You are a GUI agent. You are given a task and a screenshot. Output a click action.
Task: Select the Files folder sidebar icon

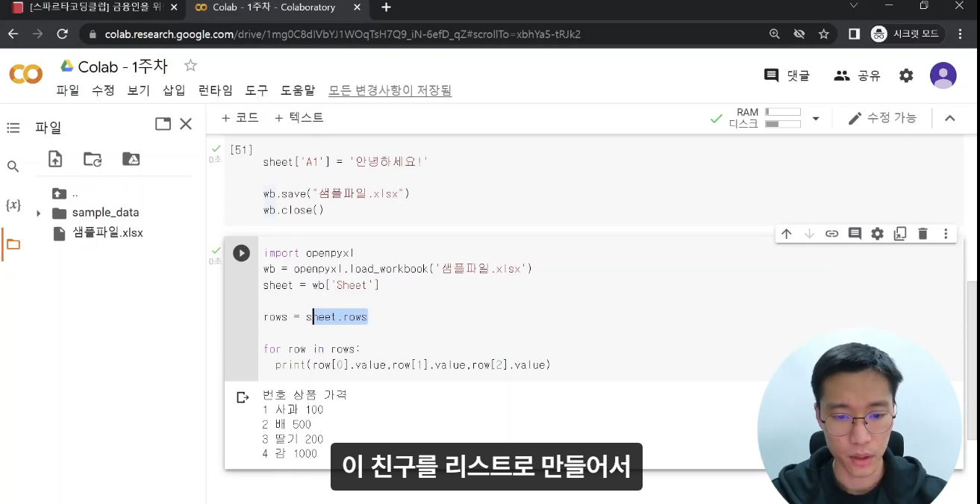point(13,244)
